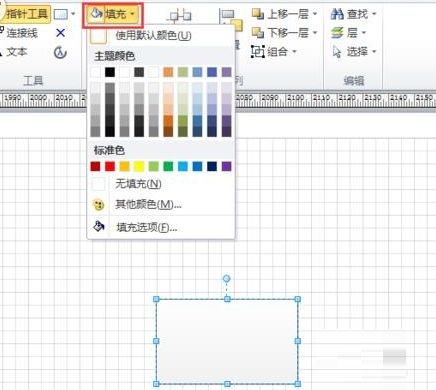Open the Fill (填充) dropdown arrow
Image resolution: width=436 pixels, height=390 pixels.
pos(132,14)
